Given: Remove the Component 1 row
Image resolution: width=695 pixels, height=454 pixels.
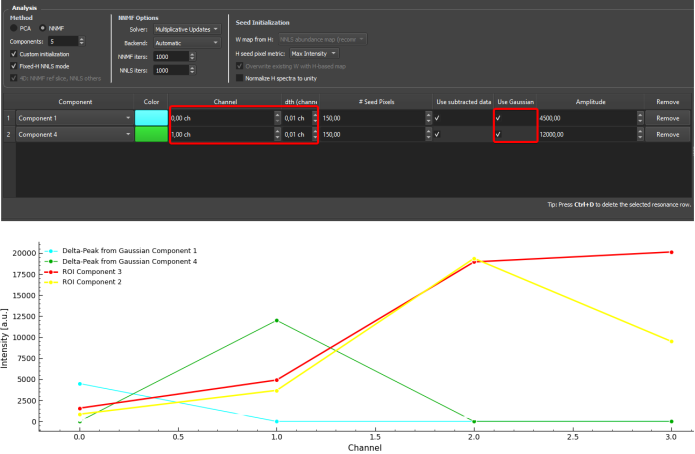Looking at the screenshot, I should coord(668,118).
